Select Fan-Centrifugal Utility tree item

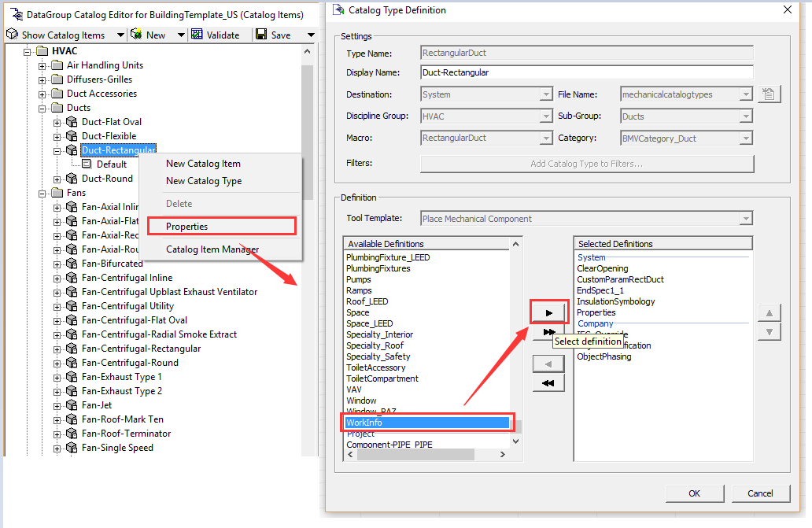(127, 306)
